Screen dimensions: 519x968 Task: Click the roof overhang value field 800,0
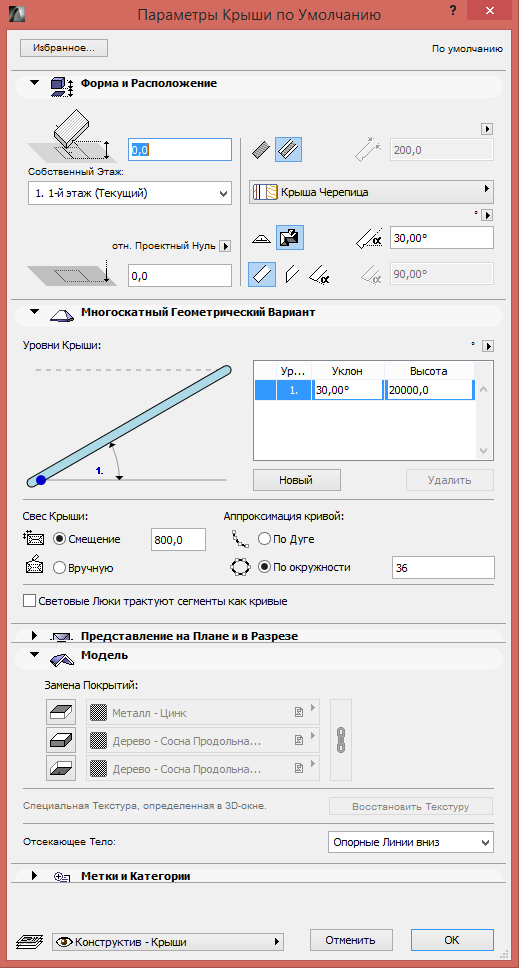coord(178,540)
